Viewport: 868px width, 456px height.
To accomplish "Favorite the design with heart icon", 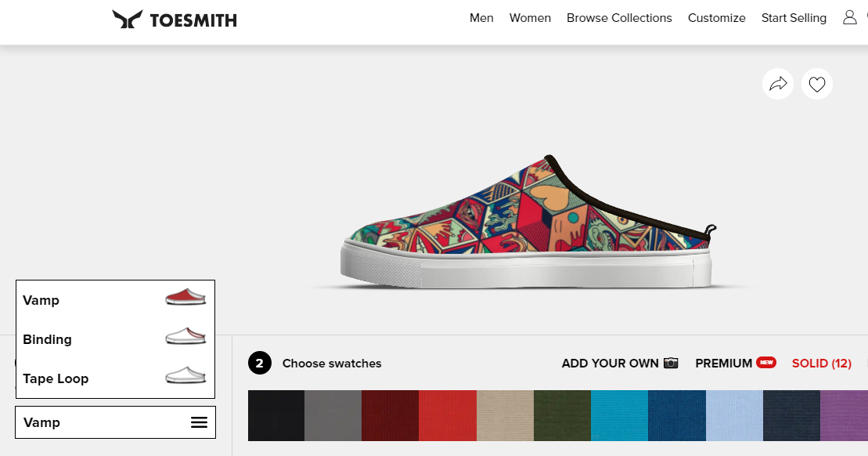I will (x=817, y=84).
